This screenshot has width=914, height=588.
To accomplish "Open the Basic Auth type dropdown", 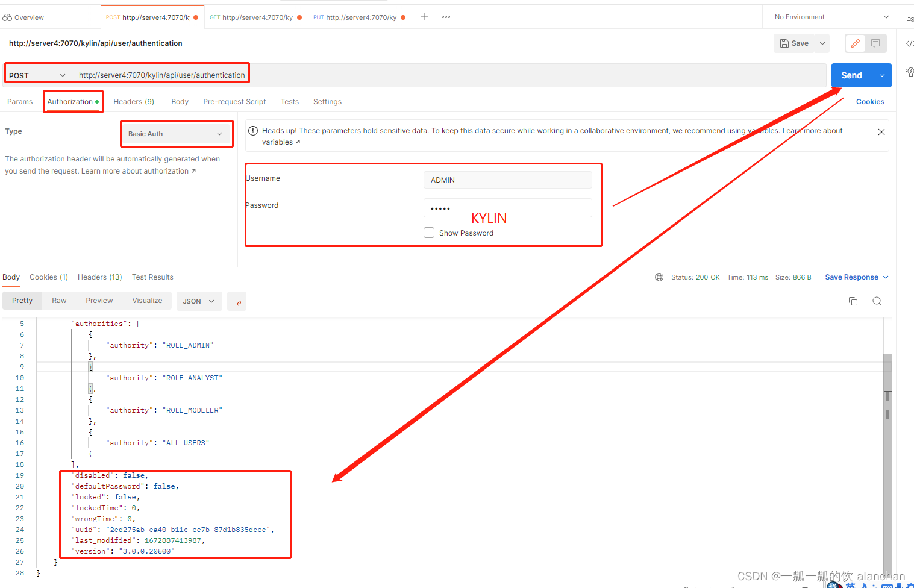I will tap(177, 134).
